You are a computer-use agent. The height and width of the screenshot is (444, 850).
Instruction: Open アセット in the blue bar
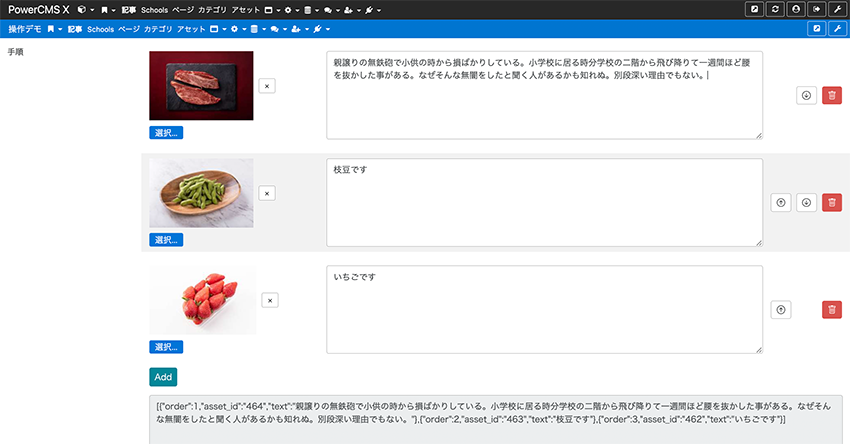[191, 29]
